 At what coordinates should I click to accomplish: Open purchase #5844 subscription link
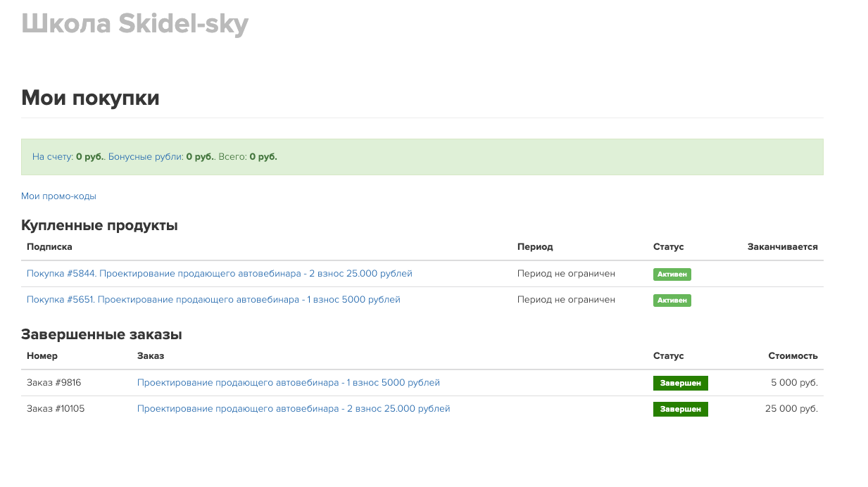tap(220, 273)
